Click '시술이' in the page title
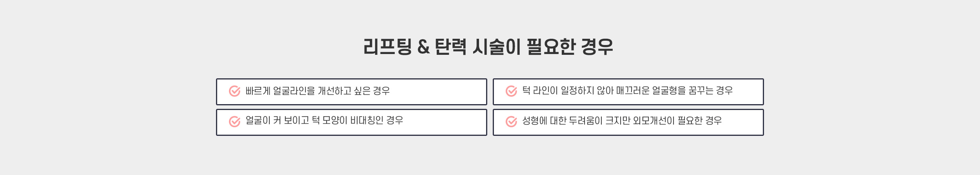Screen dimensions: 980x175 click(497, 47)
